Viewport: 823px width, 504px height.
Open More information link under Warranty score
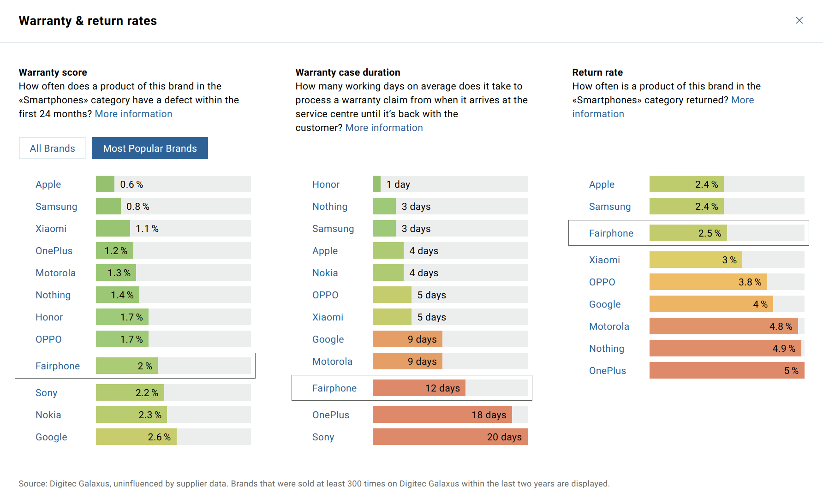coord(133,114)
